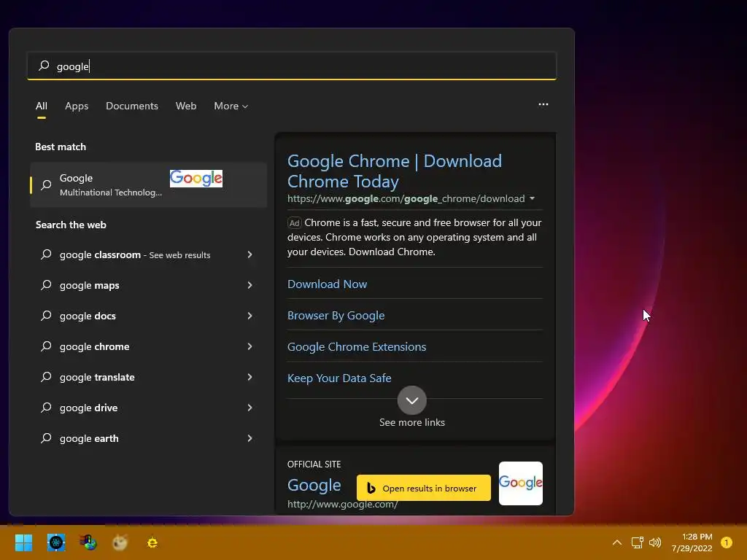Click the search icon next to google classroom
Image resolution: width=747 pixels, height=560 pixels.
pos(46,254)
